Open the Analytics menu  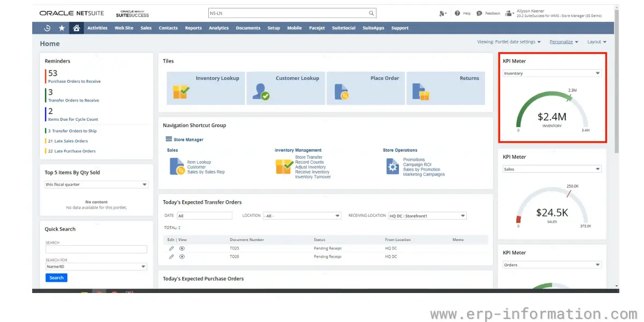219,28
